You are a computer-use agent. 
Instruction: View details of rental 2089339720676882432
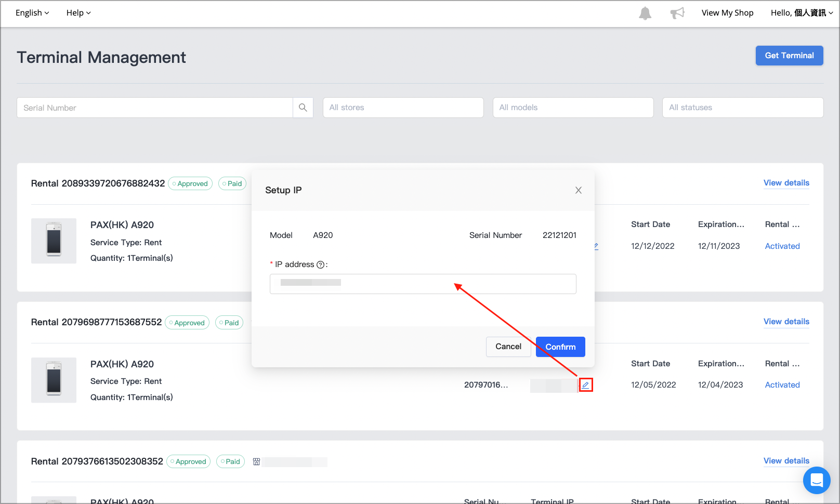pos(786,183)
